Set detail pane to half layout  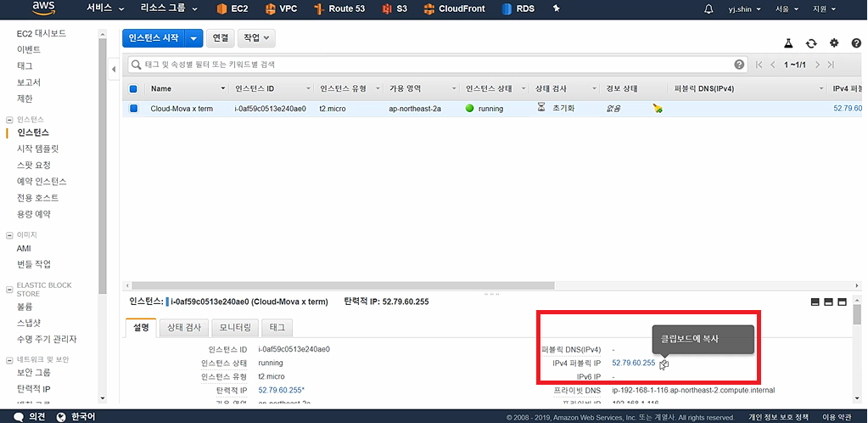[x=828, y=302]
